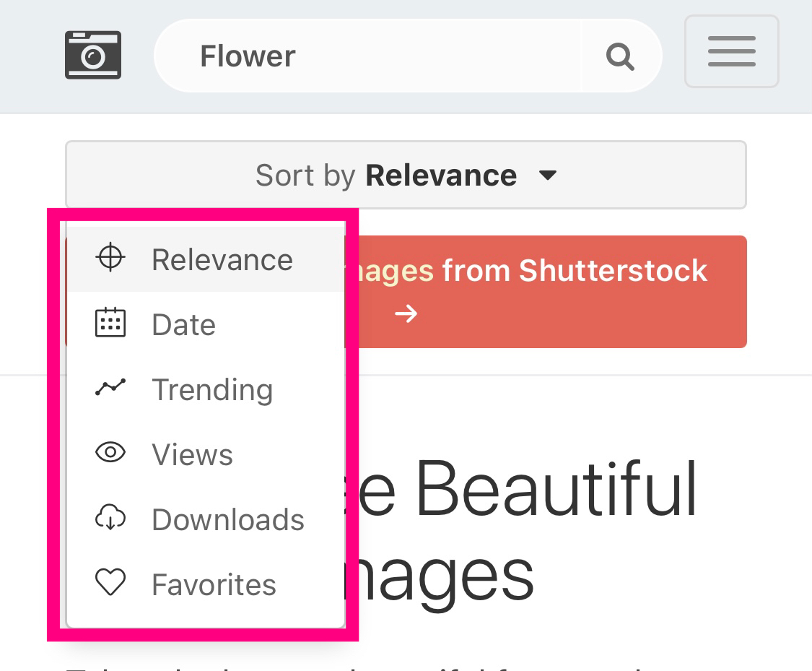The image size is (812, 671).
Task: Click the line-chart icon beside Trending
Action: (110, 388)
